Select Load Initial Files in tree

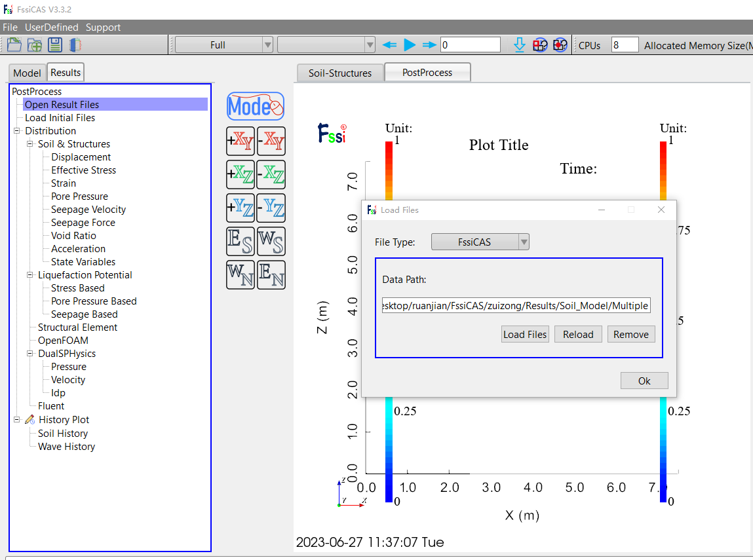pos(60,117)
